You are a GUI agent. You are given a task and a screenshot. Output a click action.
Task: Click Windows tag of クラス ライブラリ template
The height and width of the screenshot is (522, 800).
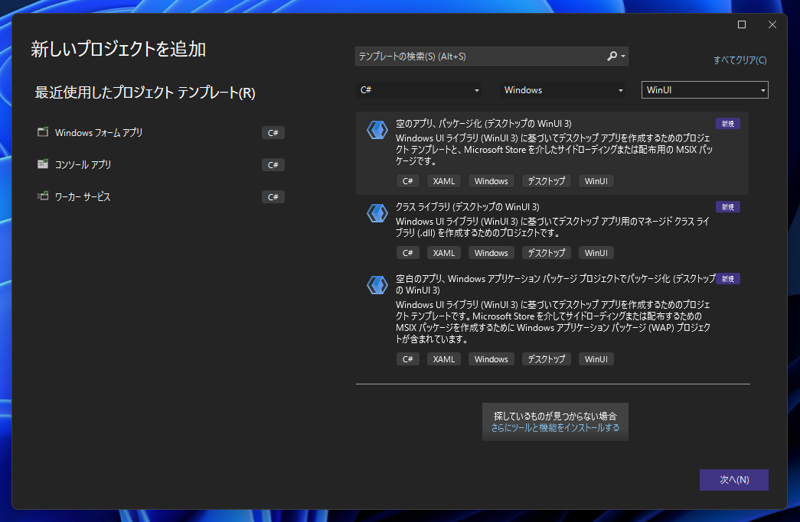click(x=491, y=253)
